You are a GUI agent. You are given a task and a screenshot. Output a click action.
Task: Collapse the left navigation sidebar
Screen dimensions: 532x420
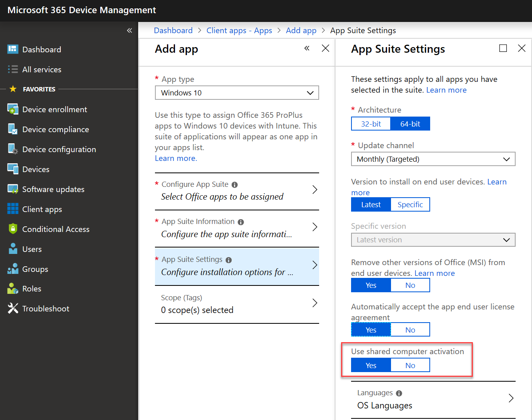129,30
